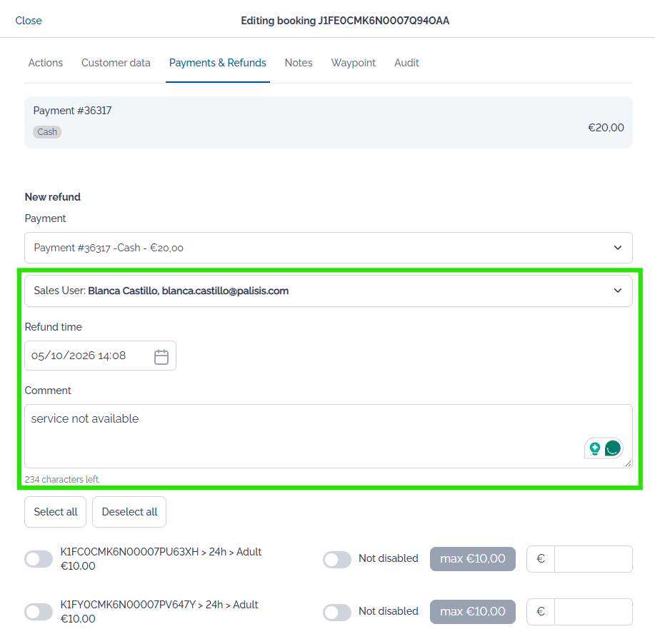Toggle Not disabled switch for K1FC0CMK6N00007PU63XH

337,559
